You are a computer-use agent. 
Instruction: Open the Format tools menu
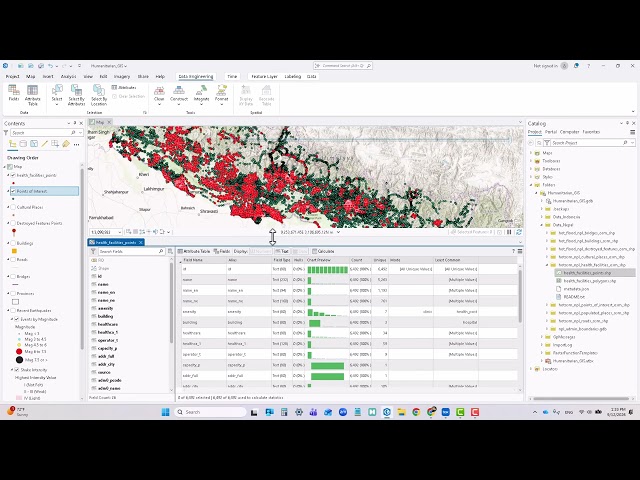(222, 94)
